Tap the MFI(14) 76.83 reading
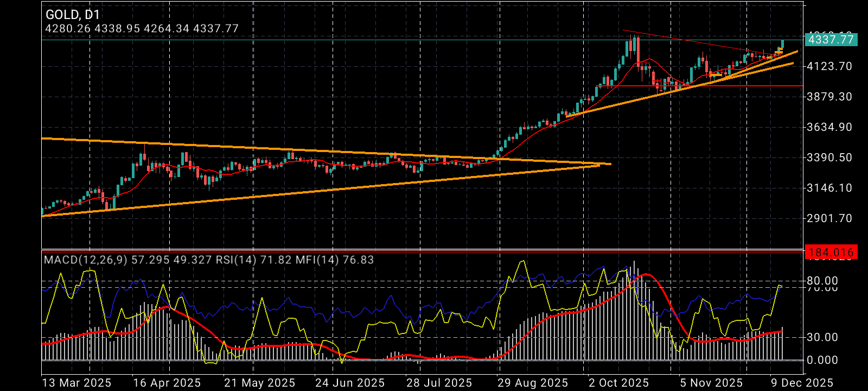 335,260
